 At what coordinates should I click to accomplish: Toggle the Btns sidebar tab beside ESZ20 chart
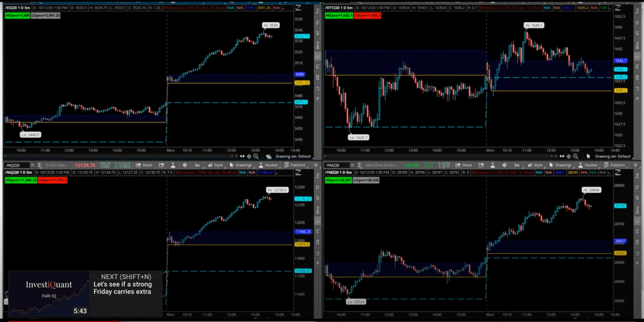coord(318,45)
